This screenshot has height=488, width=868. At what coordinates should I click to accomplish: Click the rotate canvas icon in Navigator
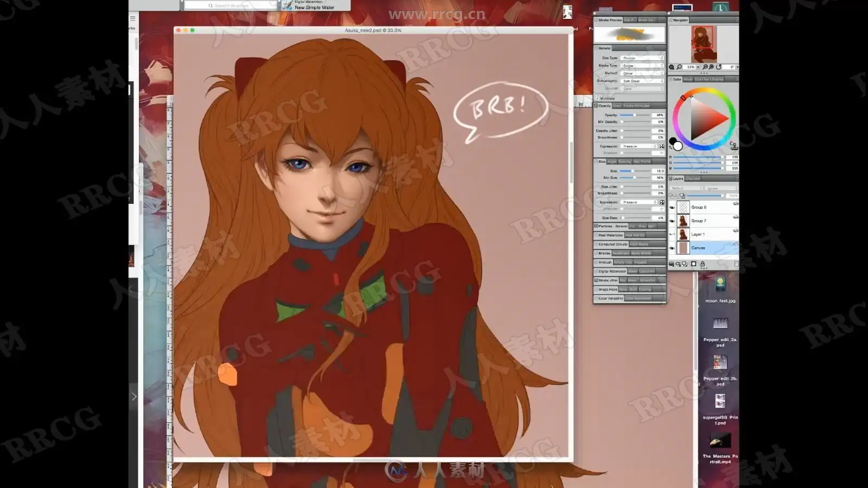click(719, 67)
